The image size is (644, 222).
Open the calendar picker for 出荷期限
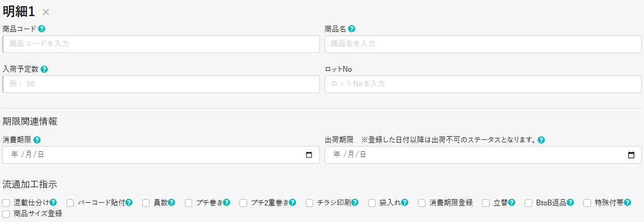631,154
